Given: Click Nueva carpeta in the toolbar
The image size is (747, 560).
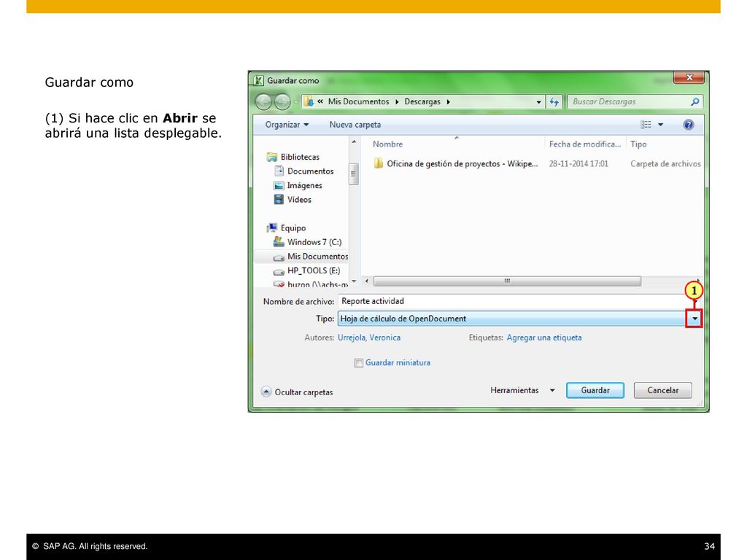Looking at the screenshot, I should tap(355, 125).
